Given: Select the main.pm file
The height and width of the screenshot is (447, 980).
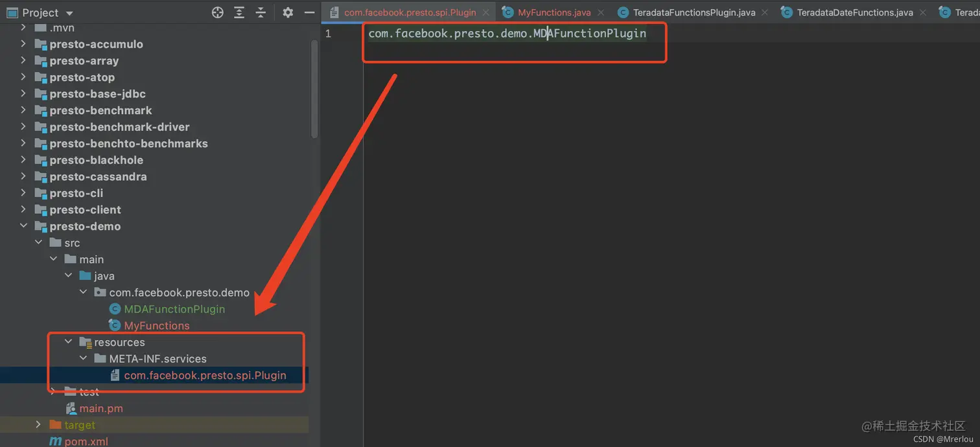Looking at the screenshot, I should tap(101, 408).
